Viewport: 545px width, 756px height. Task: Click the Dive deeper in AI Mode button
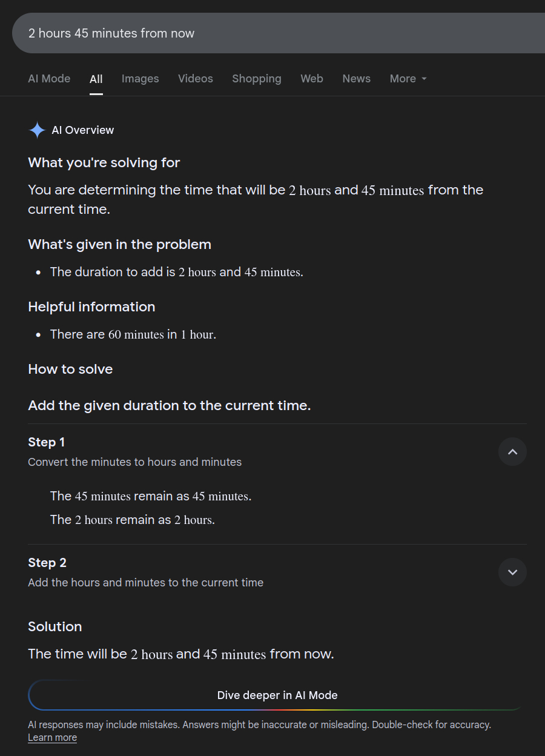[x=277, y=695]
